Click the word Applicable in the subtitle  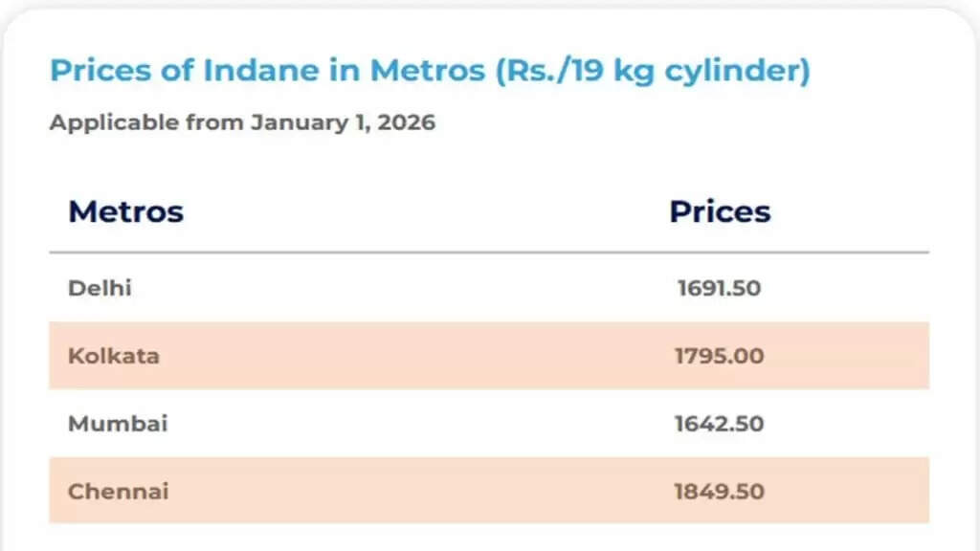[x=114, y=122]
